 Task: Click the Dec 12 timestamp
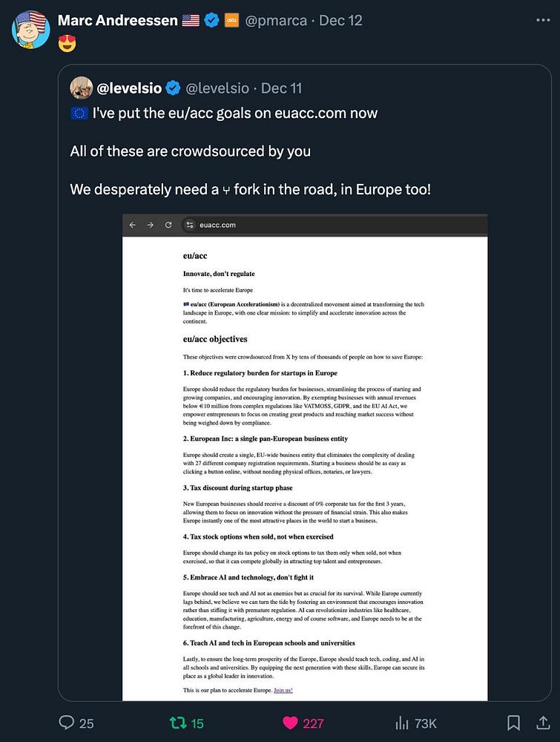point(340,20)
